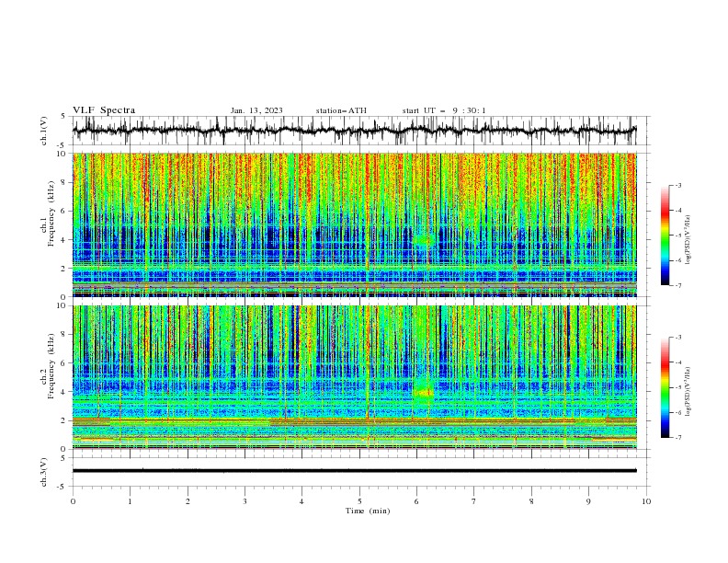Click the "VLF Spectra" title text
This screenshot has height=563, width=728.
coord(104,110)
